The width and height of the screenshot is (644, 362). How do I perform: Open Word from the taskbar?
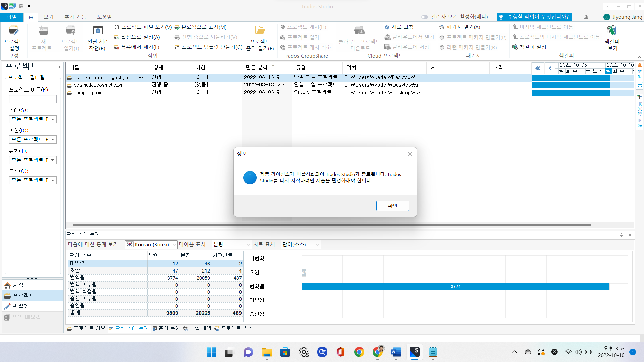point(396,352)
